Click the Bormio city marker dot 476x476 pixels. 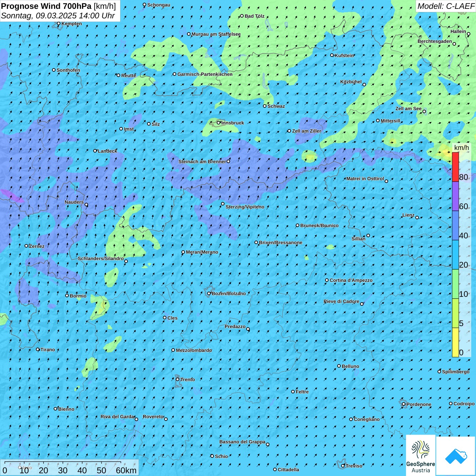click(x=67, y=295)
